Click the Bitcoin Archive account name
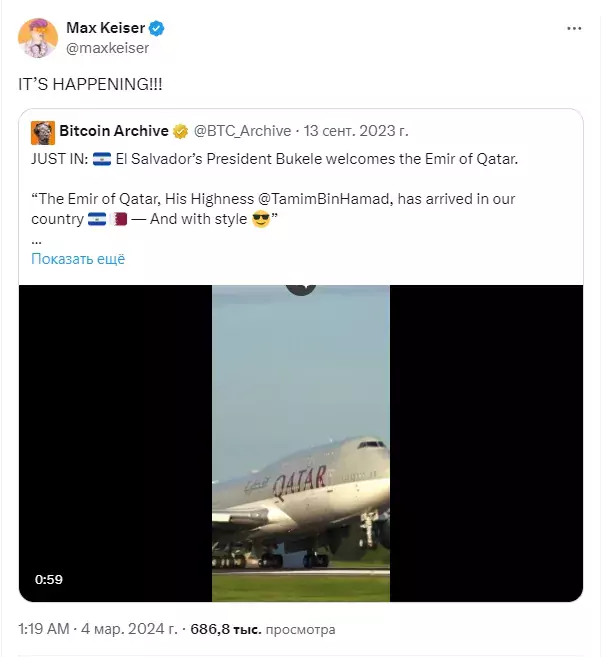606x657 pixels. 114,131
